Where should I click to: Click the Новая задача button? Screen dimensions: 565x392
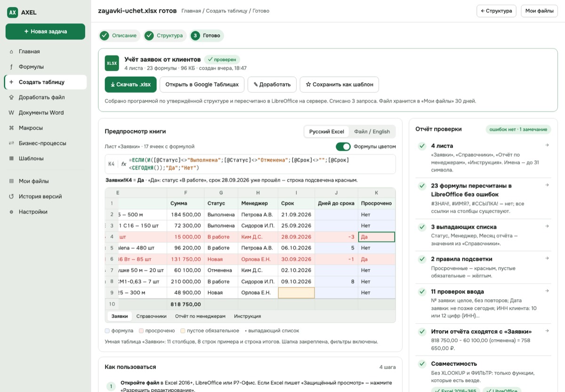(x=45, y=32)
